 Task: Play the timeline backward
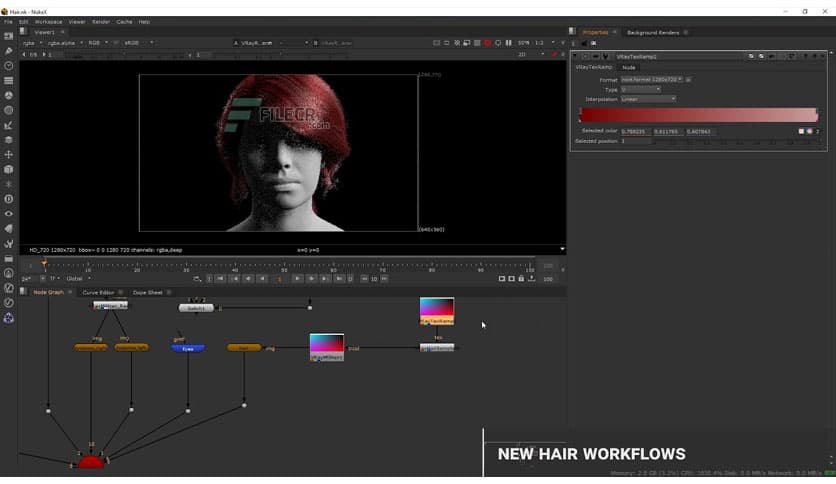[262, 279]
